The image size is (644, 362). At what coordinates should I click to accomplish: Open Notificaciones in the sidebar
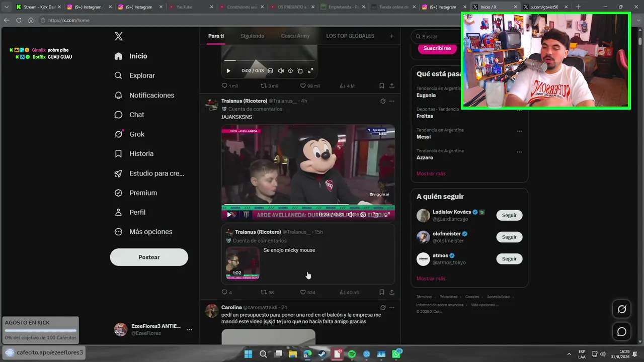point(144,95)
